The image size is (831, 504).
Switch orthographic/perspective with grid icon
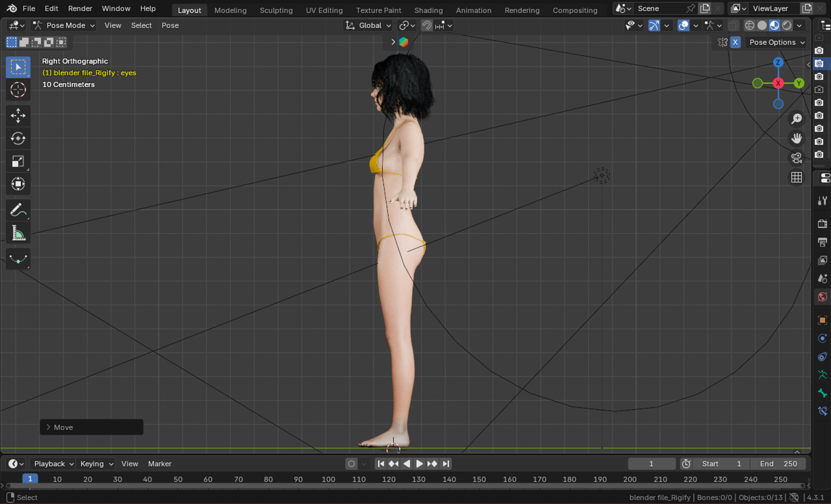pyautogui.click(x=797, y=177)
